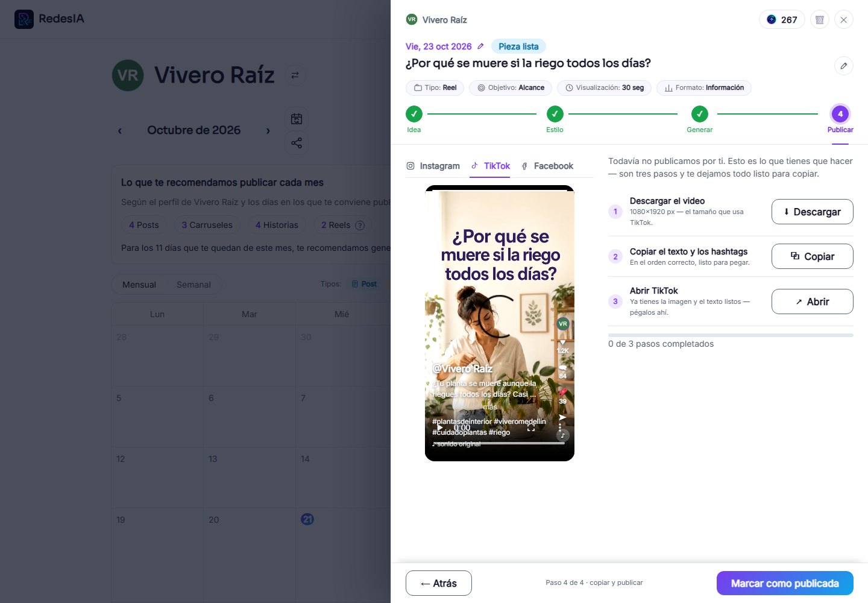Screen dimensions: 868x603
Task: Open the Visualización: 30 seg chip
Action: tap(604, 88)
